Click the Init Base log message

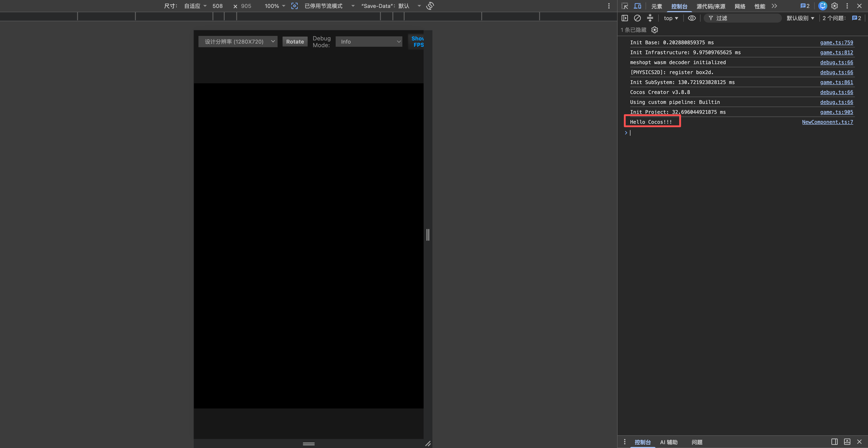pyautogui.click(x=672, y=42)
